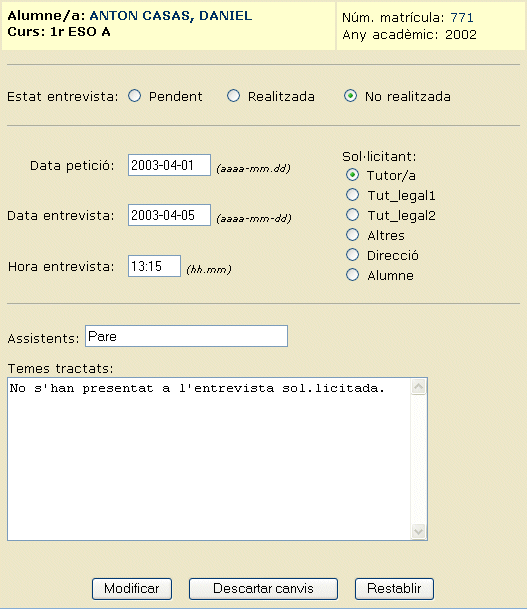This screenshot has width=527, height=609.
Task: Click the Descartar canvis button
Action: click(x=263, y=589)
